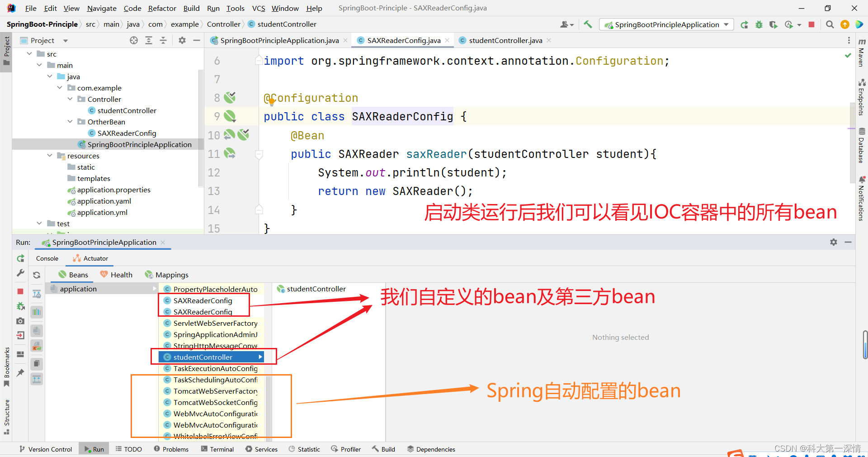Open the Services tool window

(261, 449)
